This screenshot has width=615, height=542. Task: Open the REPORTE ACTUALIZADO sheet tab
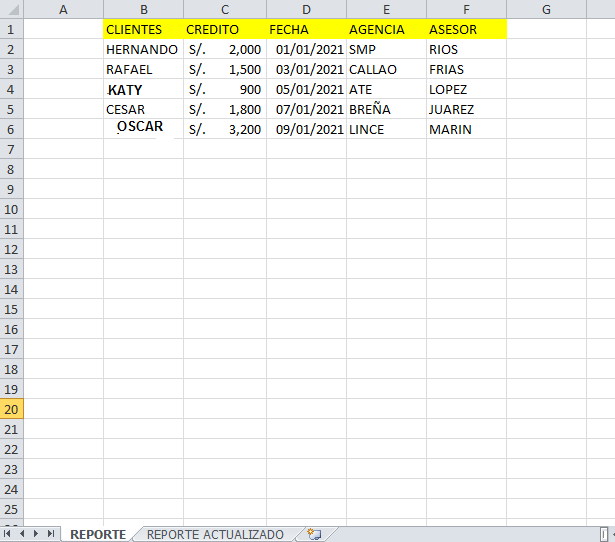(x=215, y=535)
